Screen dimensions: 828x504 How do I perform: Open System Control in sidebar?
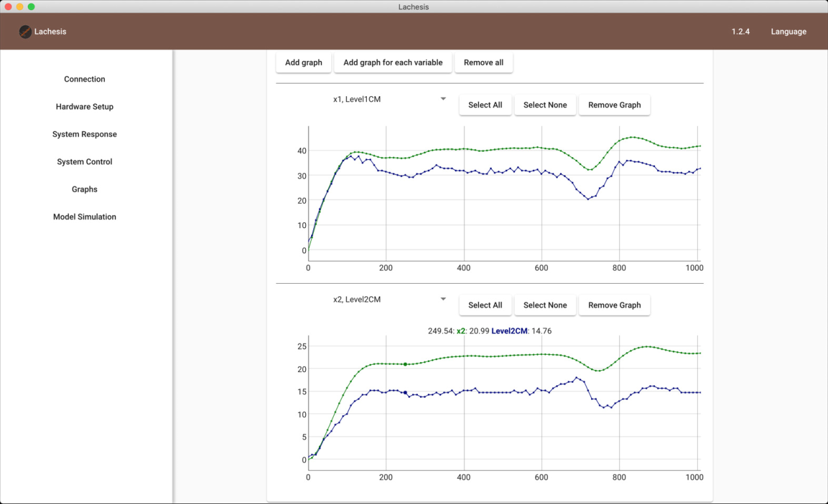[x=84, y=162]
